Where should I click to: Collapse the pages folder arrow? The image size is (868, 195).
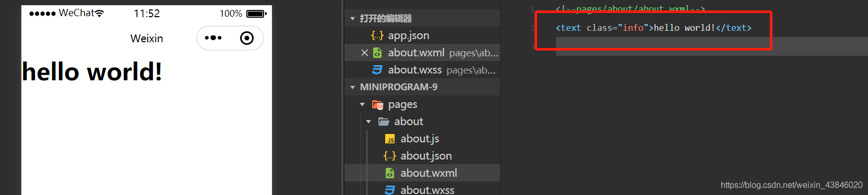point(362,104)
